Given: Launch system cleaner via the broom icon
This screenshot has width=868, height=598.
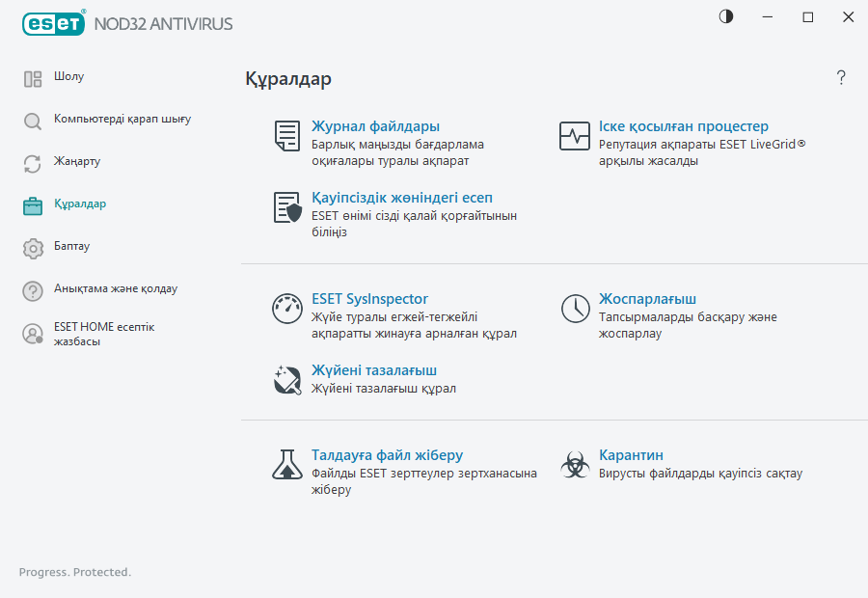Looking at the screenshot, I should pyautogui.click(x=286, y=379).
